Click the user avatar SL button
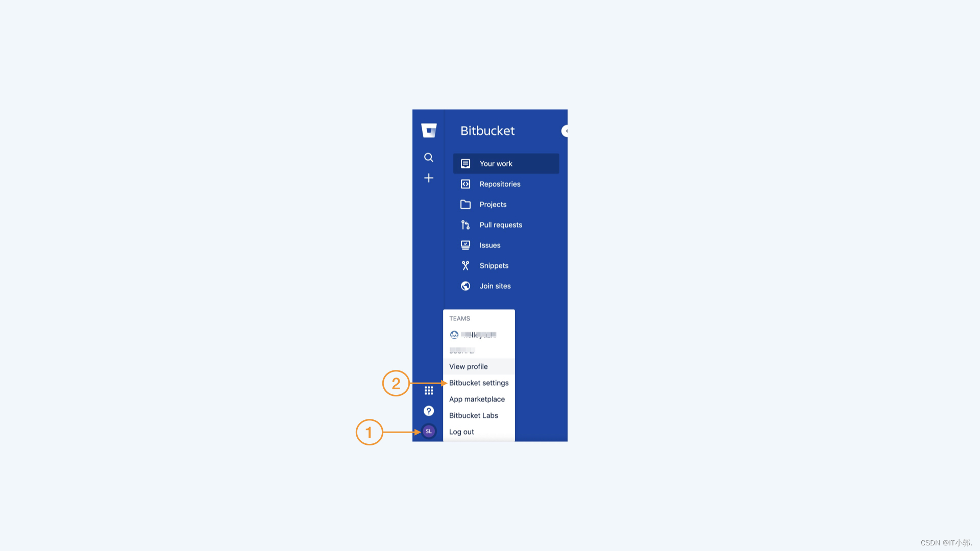 [x=428, y=431]
